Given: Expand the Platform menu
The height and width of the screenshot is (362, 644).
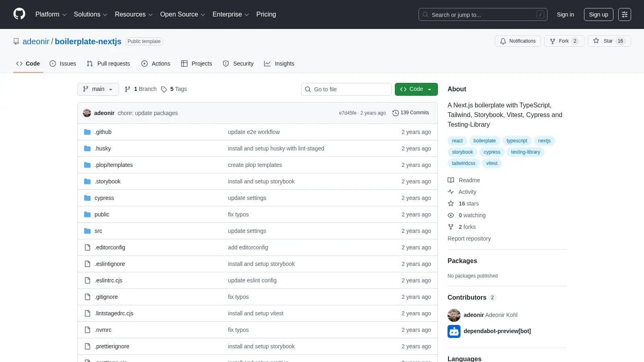Looking at the screenshot, I should pos(51,14).
